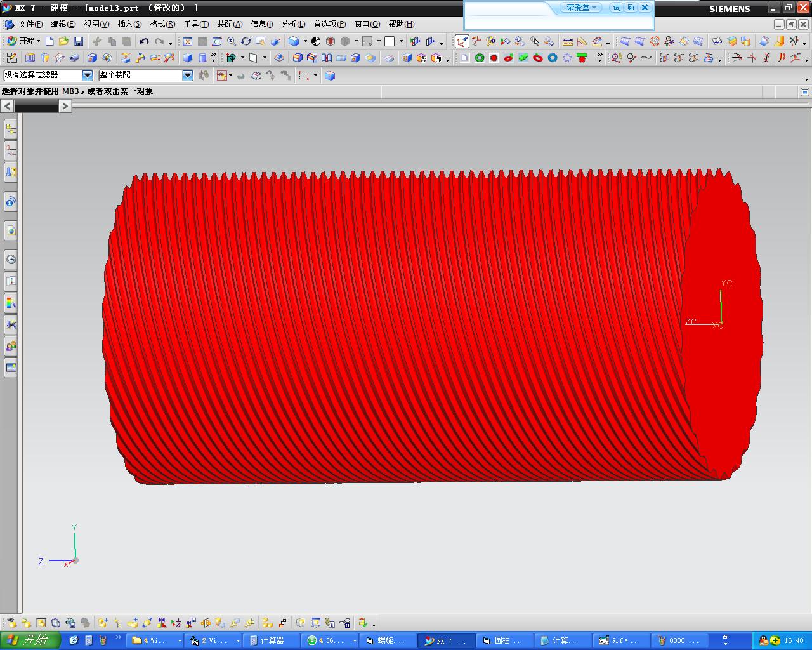The width and height of the screenshot is (812, 650).
Task: Create a Cylinder primitive from the feature toolbar
Action: coord(202,58)
